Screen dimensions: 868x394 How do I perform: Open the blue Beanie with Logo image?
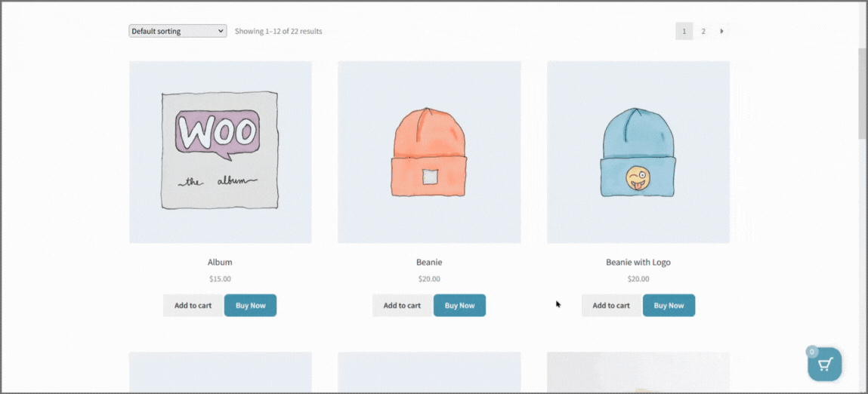[638, 152]
